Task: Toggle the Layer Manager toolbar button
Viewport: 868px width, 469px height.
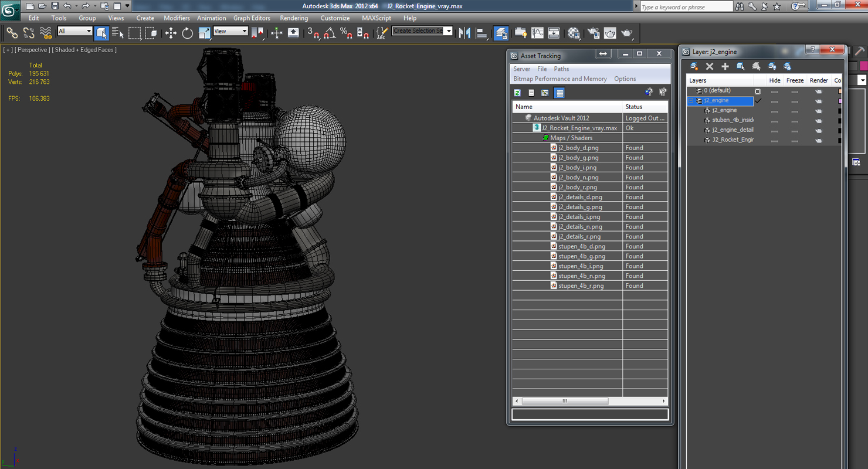Action: pyautogui.click(x=501, y=33)
